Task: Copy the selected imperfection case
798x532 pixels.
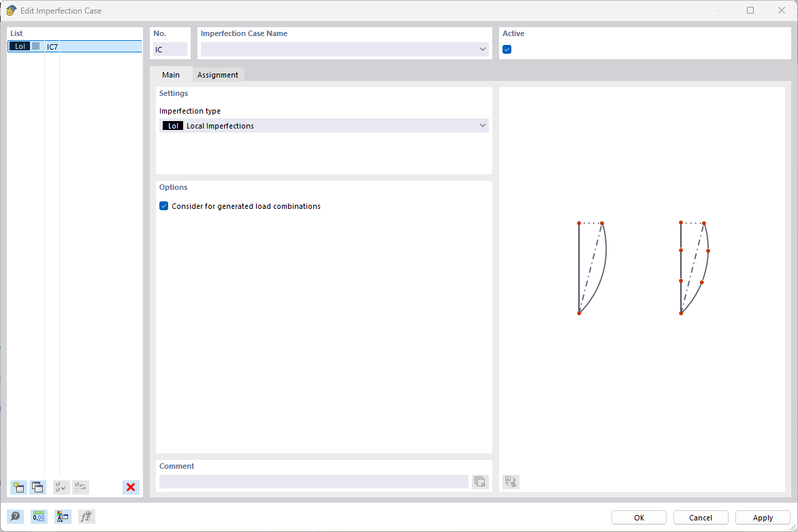Action: [x=37, y=487]
